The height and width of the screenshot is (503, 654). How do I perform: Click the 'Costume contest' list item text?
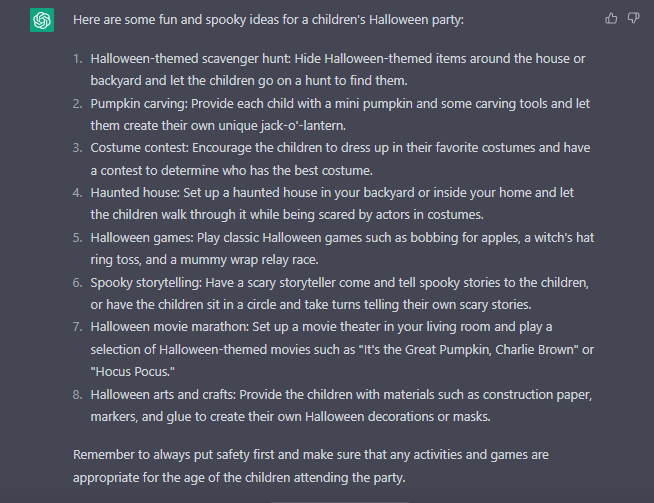click(x=139, y=148)
